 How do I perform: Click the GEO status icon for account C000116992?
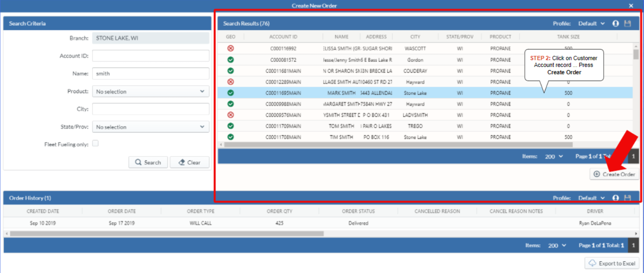point(231,48)
